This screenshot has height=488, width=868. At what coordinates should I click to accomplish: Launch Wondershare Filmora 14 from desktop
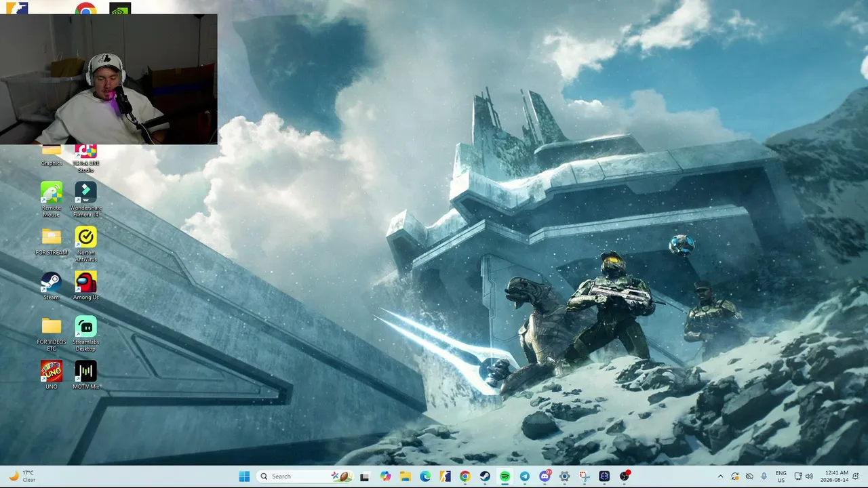pos(85,199)
